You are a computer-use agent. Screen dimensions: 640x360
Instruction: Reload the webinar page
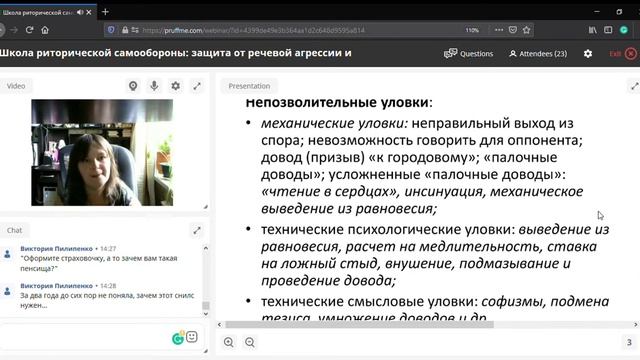[x=29, y=30]
